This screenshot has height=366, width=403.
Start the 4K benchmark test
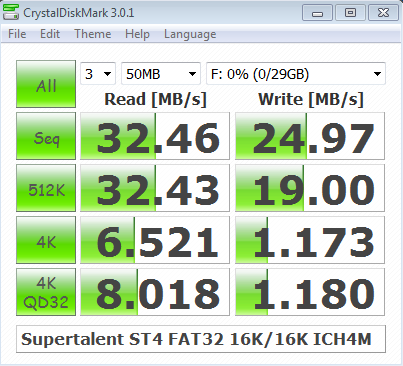click(46, 240)
